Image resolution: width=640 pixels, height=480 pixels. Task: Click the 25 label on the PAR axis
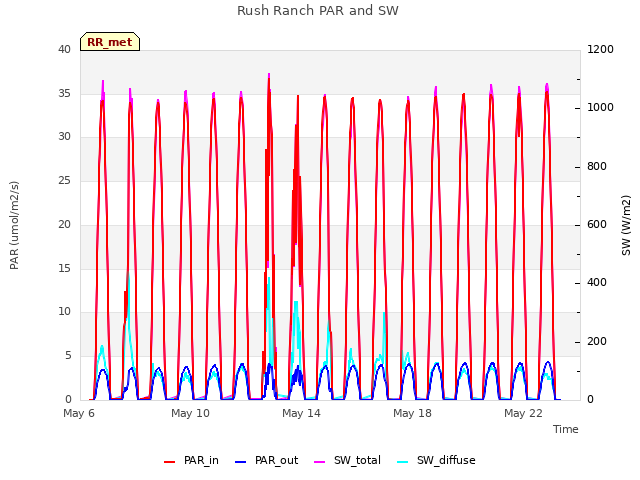64,180
